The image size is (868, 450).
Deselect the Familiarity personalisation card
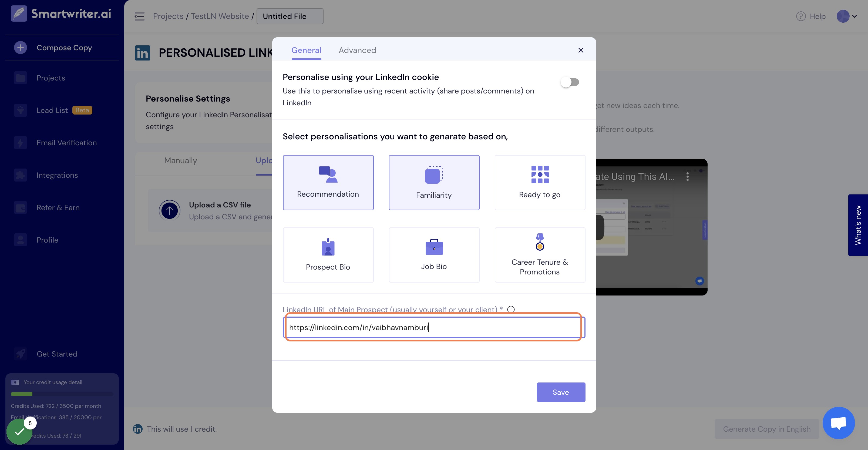point(434,182)
